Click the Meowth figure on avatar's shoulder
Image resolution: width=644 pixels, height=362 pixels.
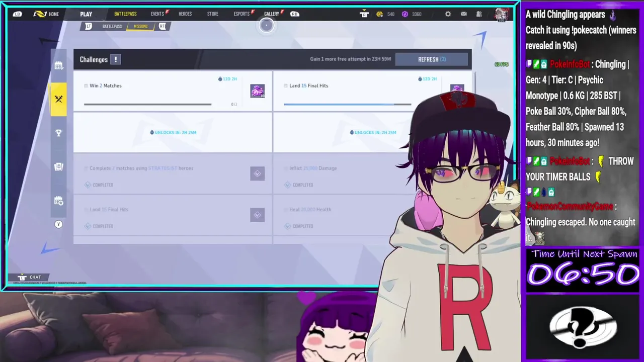(x=505, y=205)
